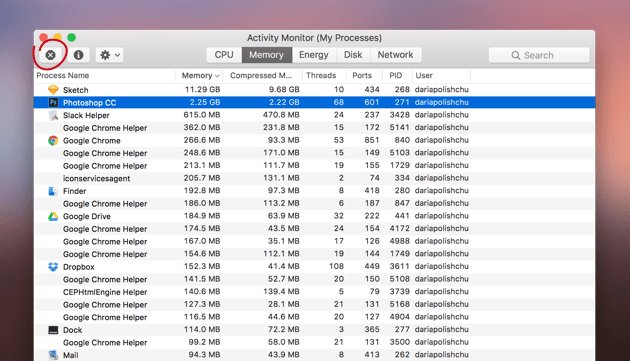The image size is (630, 361).
Task: Select the Memory tab
Action: (x=266, y=55)
